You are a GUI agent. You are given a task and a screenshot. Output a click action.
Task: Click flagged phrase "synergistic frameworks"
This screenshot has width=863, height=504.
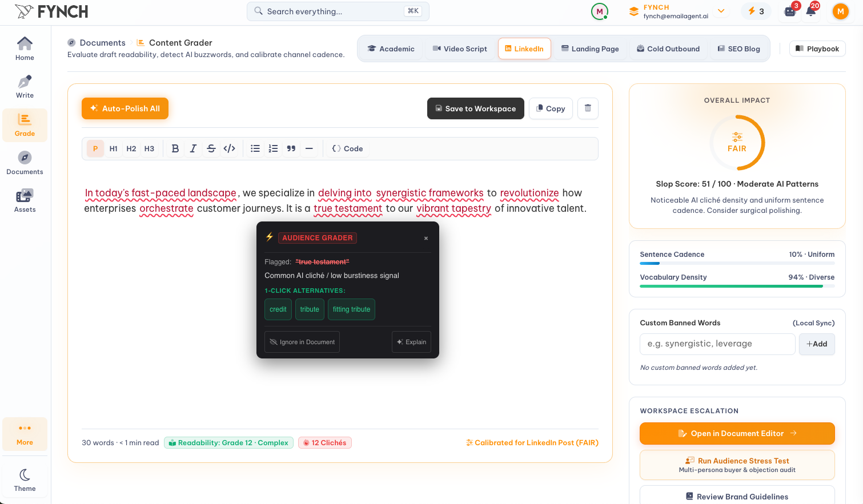click(430, 193)
